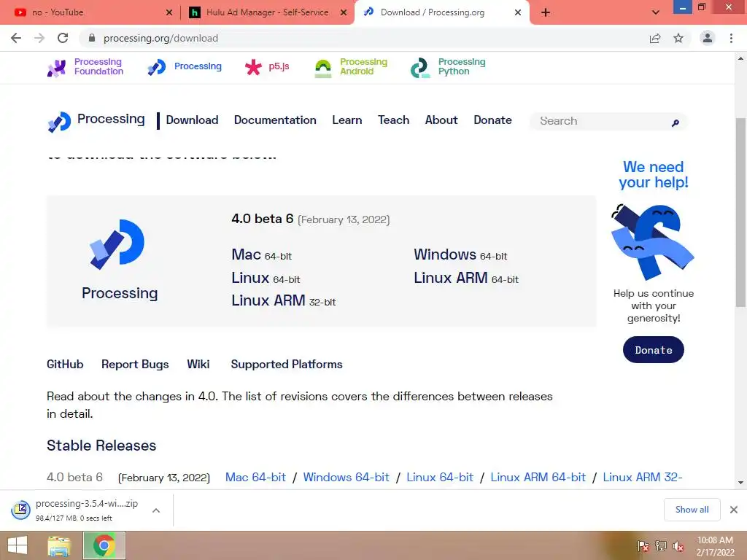Click the address bar URL
747x560 pixels.
tap(160, 38)
